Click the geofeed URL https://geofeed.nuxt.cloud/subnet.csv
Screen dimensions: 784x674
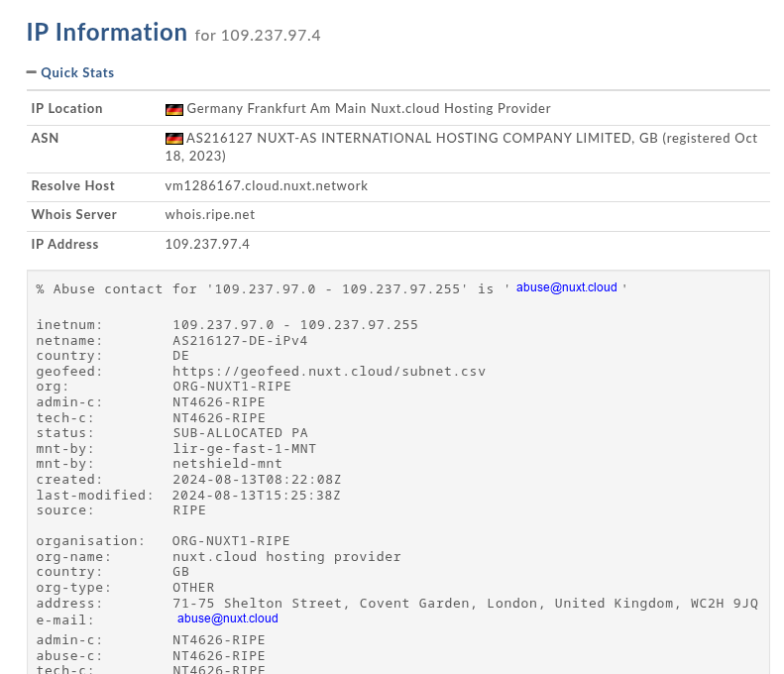tap(329, 372)
